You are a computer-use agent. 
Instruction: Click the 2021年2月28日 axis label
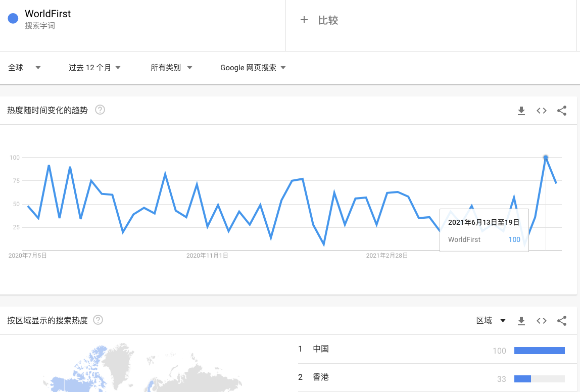click(x=387, y=256)
